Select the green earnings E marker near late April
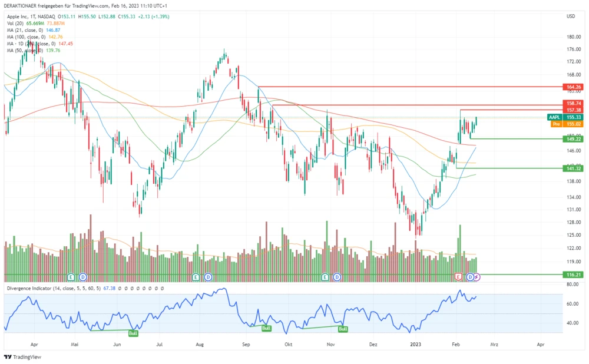Viewport: 589px width, 364px height. 71,276
